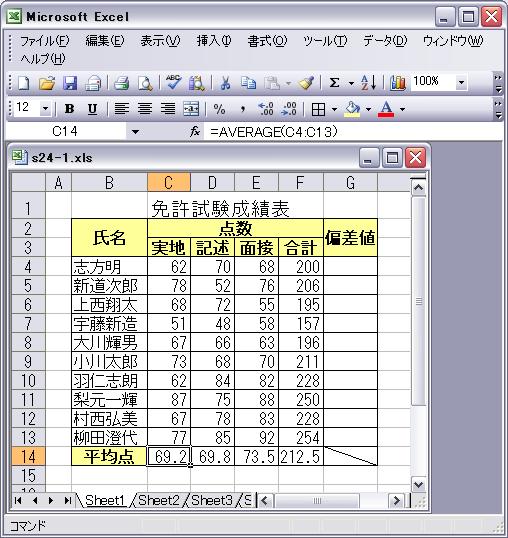Click the formula bar containing =AVERAGE(C4:C13)
The width and height of the screenshot is (508, 538).
click(x=353, y=132)
